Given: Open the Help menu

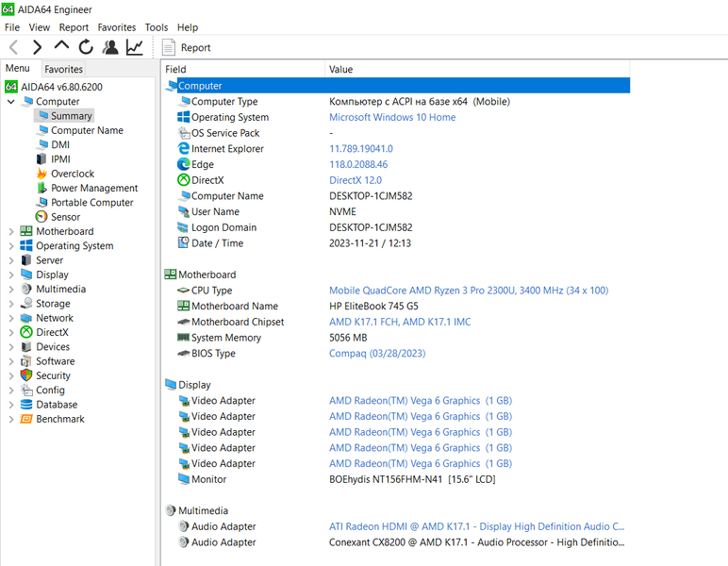Looking at the screenshot, I should click(188, 27).
